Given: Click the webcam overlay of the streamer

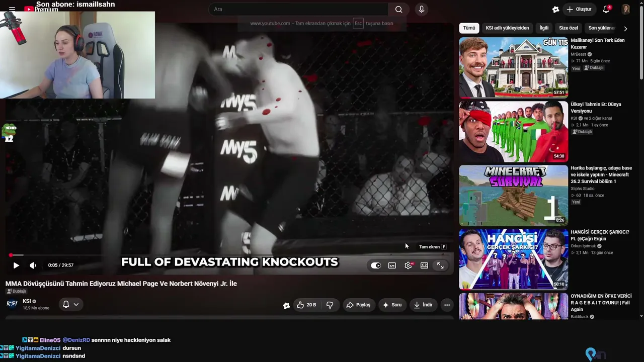Looking at the screenshot, I should (77, 55).
